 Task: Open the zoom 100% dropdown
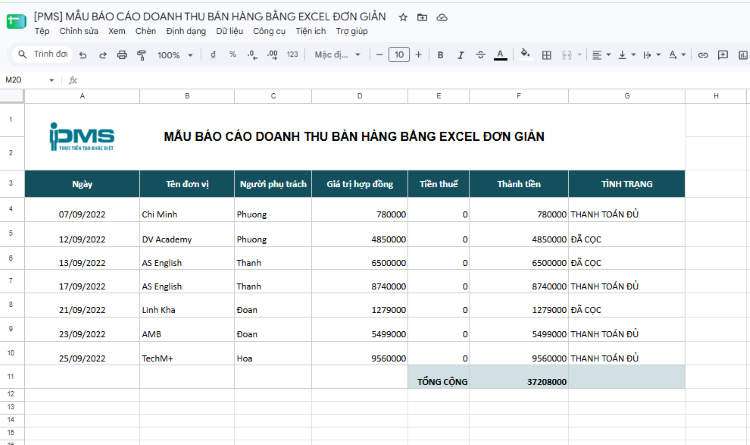tap(175, 55)
